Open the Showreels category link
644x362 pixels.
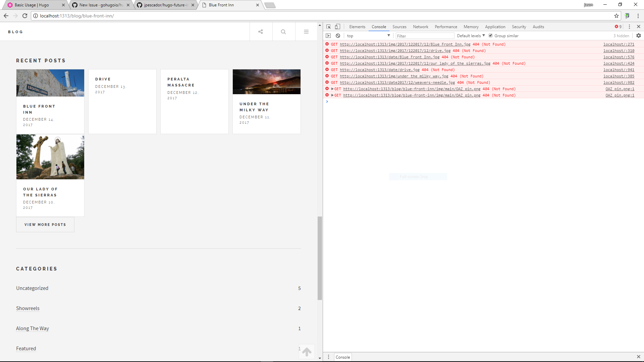pos(28,308)
